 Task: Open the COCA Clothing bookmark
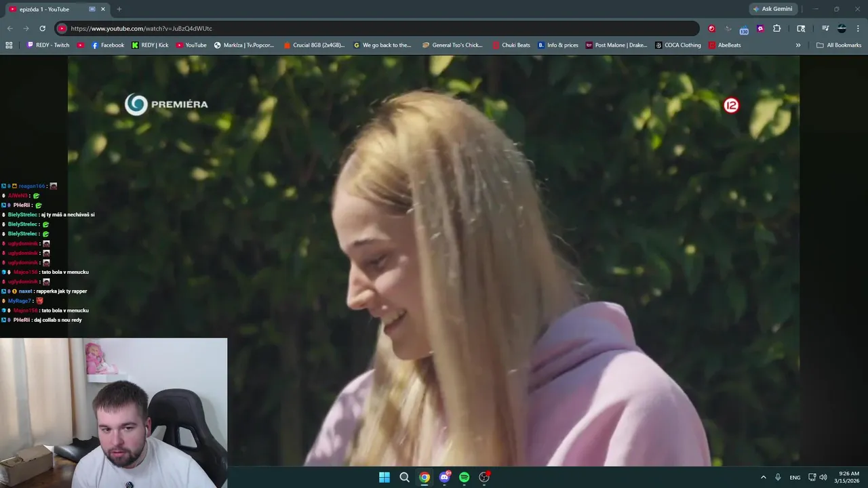pyautogui.click(x=678, y=45)
